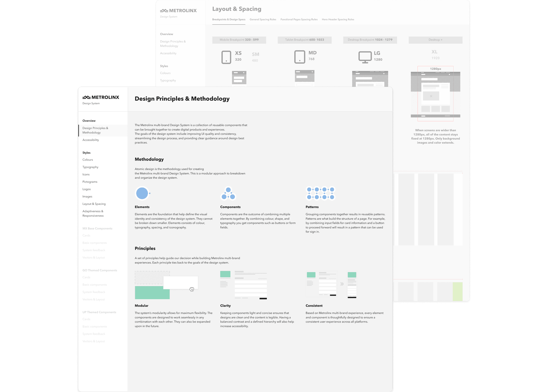Go to Typography in the front sidebar
Viewport: 548px width, 392px height.
pyautogui.click(x=90, y=167)
